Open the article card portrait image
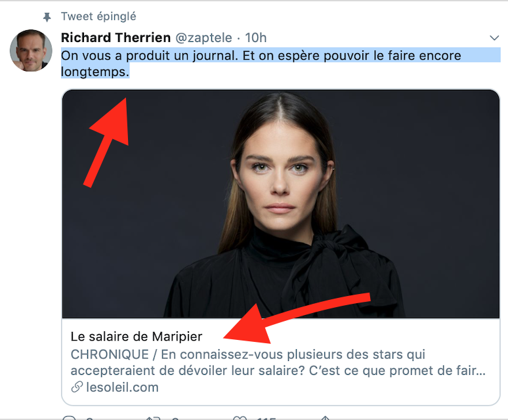The image size is (508, 420). (x=281, y=204)
